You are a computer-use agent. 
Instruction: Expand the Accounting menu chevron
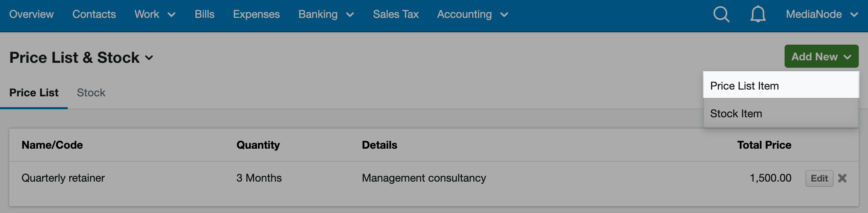504,15
